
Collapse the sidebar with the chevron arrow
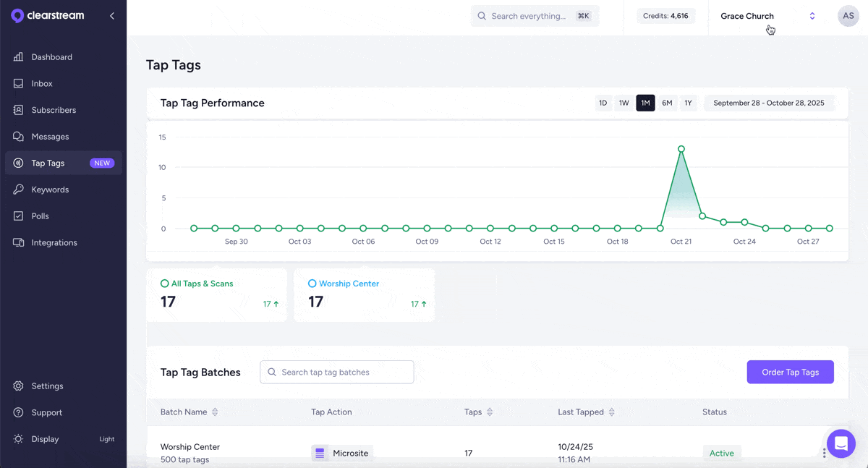(x=112, y=16)
